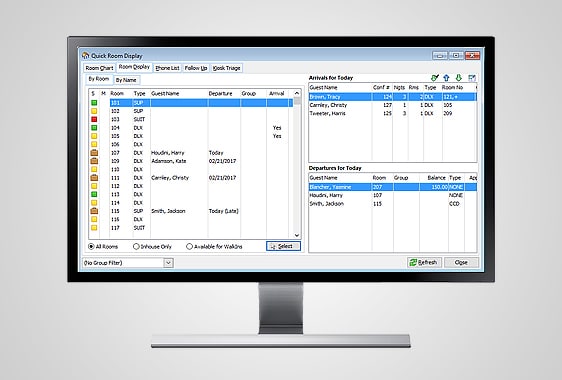Click the Refresh button

click(x=424, y=262)
